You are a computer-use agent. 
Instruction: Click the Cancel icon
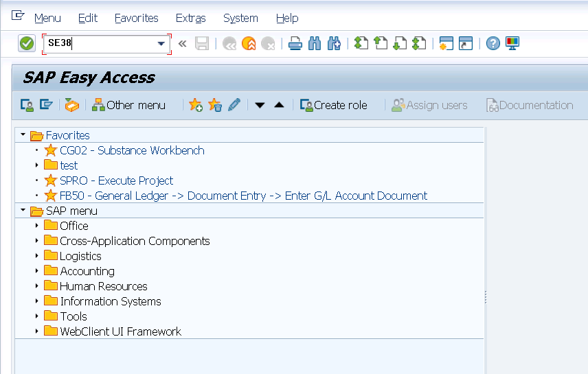click(x=268, y=43)
